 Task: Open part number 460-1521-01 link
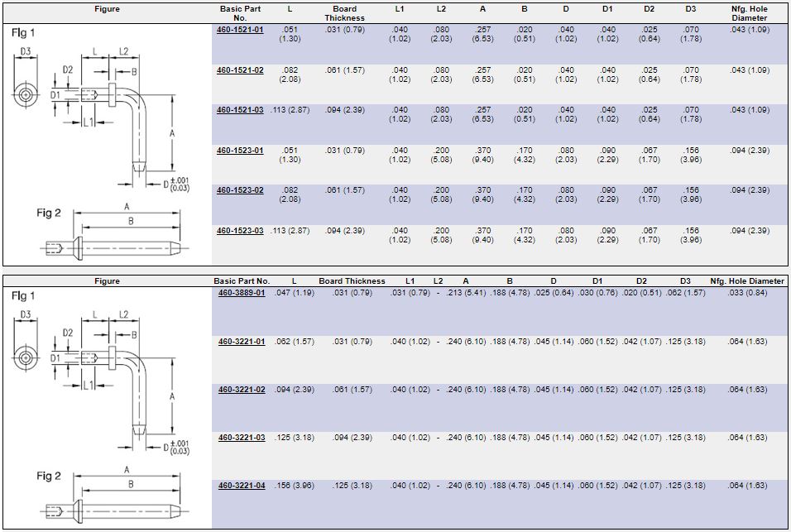[x=240, y=30]
